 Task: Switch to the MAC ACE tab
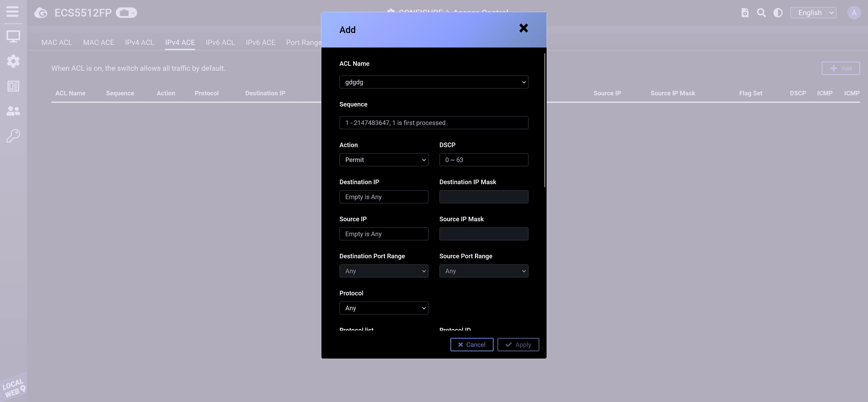[98, 43]
